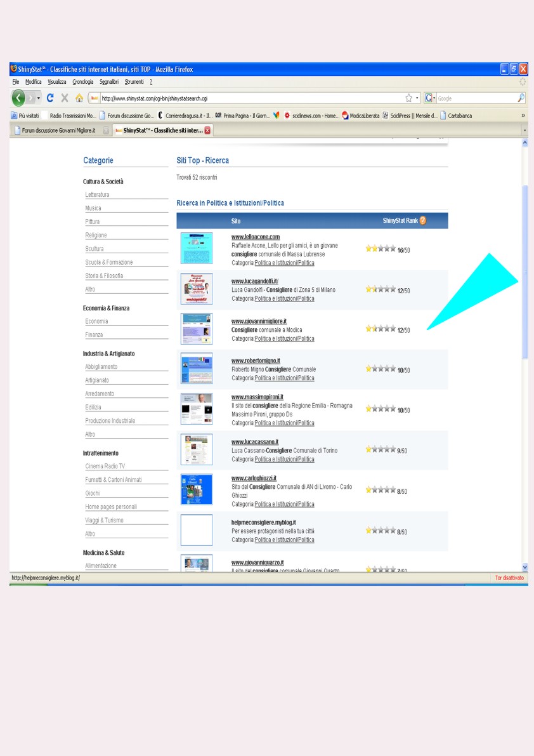534x756 pixels.
Task: Select the Viaggi & Turismo category
Action: point(104,521)
